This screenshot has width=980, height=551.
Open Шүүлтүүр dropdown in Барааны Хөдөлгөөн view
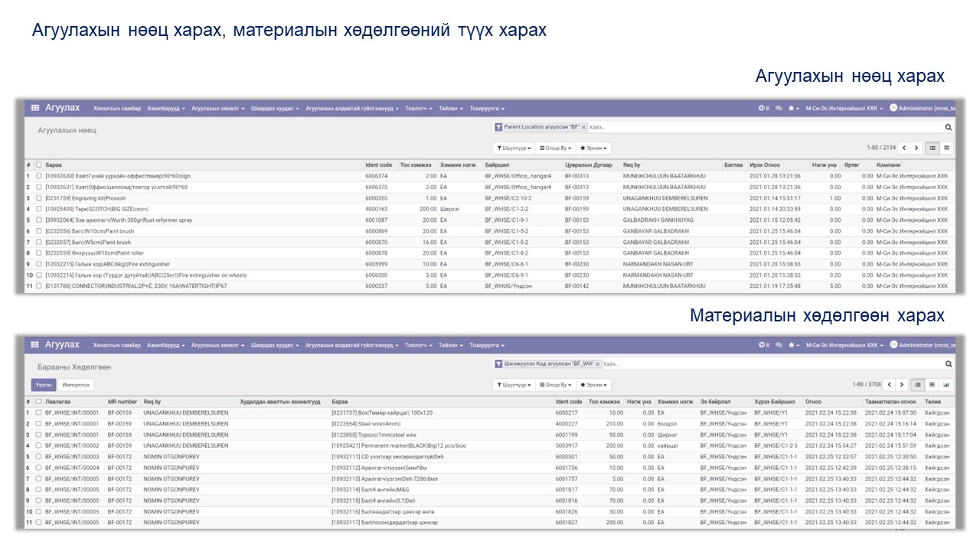[514, 385]
